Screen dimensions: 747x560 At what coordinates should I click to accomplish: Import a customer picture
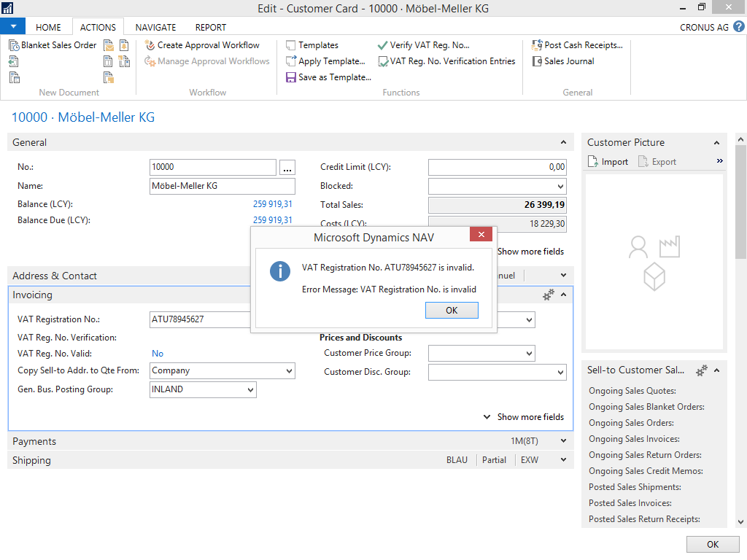(x=608, y=162)
